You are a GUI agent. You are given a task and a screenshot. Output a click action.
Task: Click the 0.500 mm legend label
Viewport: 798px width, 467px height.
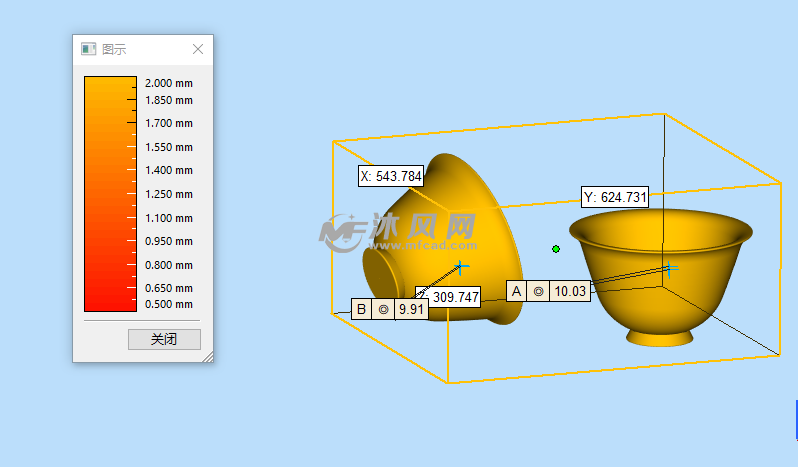(x=169, y=304)
